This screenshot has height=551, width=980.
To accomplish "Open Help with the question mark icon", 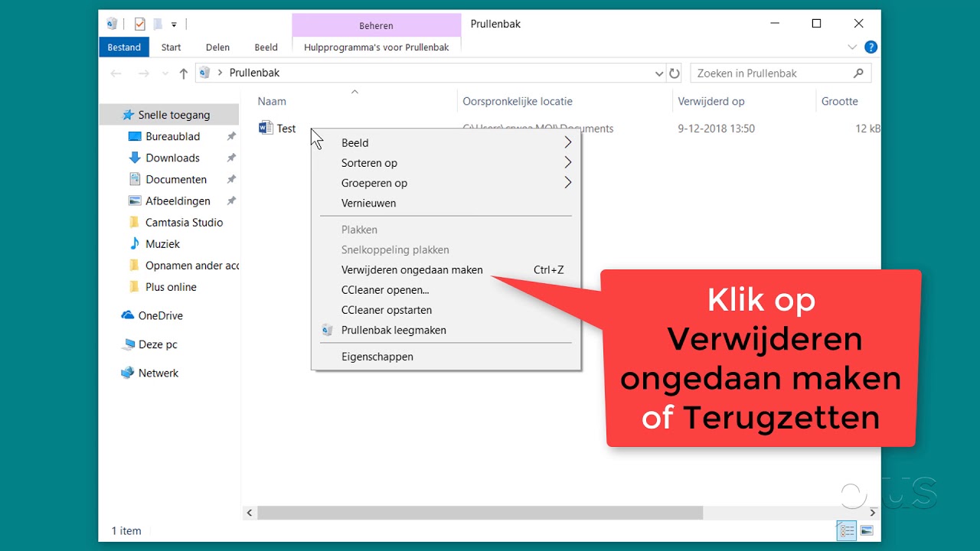I will point(871,47).
